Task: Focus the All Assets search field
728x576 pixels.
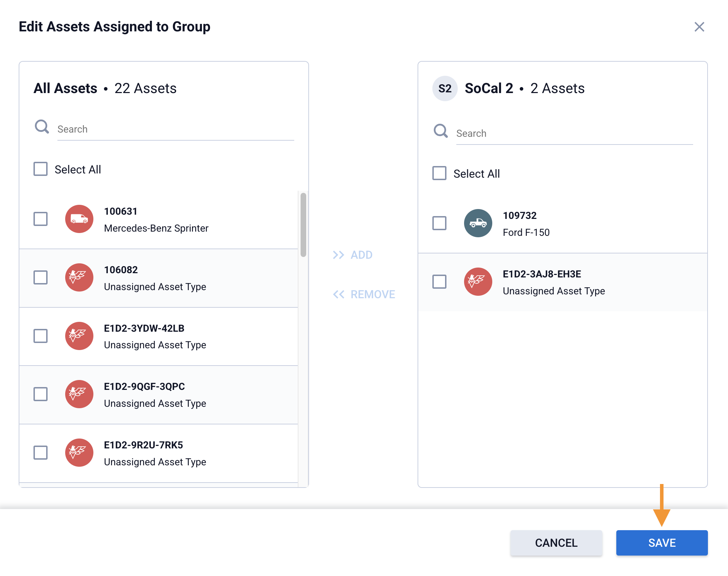Action: 175,129
